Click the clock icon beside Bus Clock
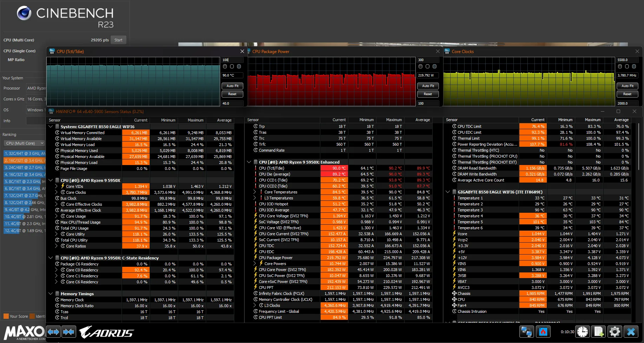 click(57, 198)
